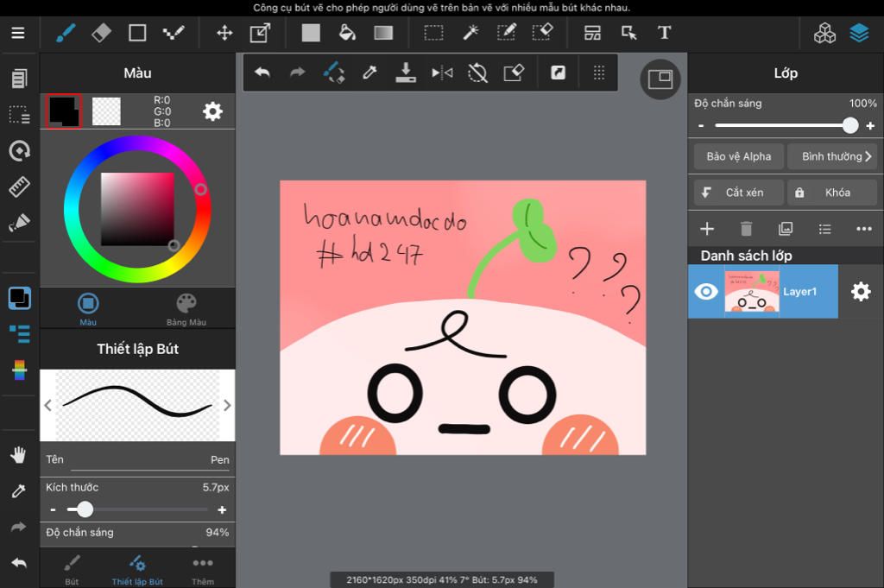Image resolution: width=884 pixels, height=588 pixels.
Task: Click the grid dots icon in canvas toolbar
Action: (x=599, y=73)
